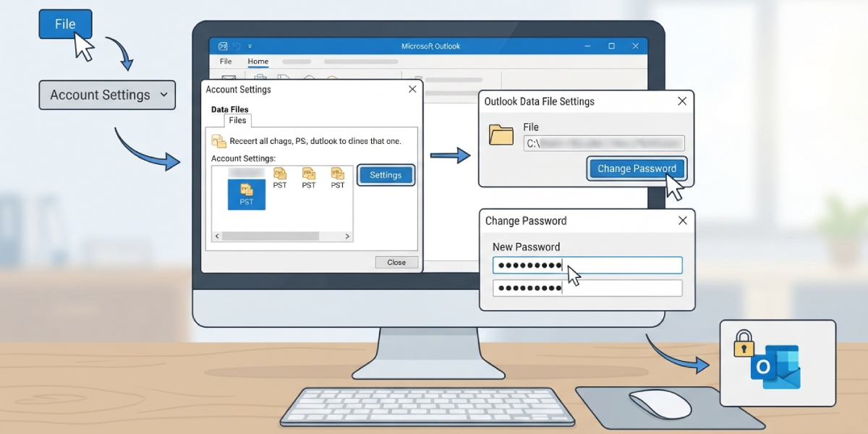868x434 pixels.
Task: Click the confirm password field below New Password
Action: point(587,288)
